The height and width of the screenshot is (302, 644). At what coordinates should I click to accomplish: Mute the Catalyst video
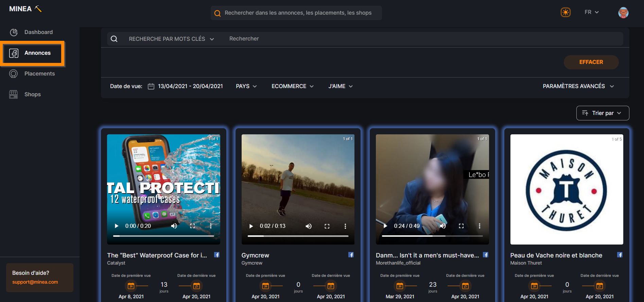point(174,226)
